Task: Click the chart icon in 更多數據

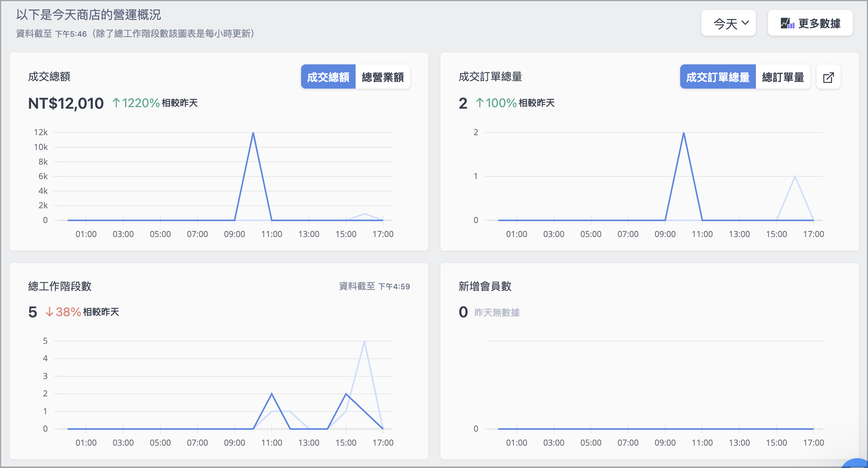Action: (x=787, y=23)
